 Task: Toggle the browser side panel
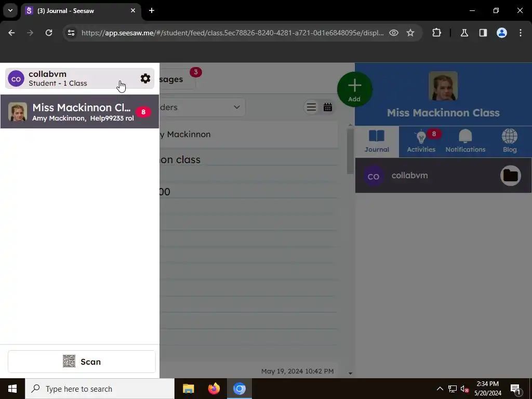[483, 33]
